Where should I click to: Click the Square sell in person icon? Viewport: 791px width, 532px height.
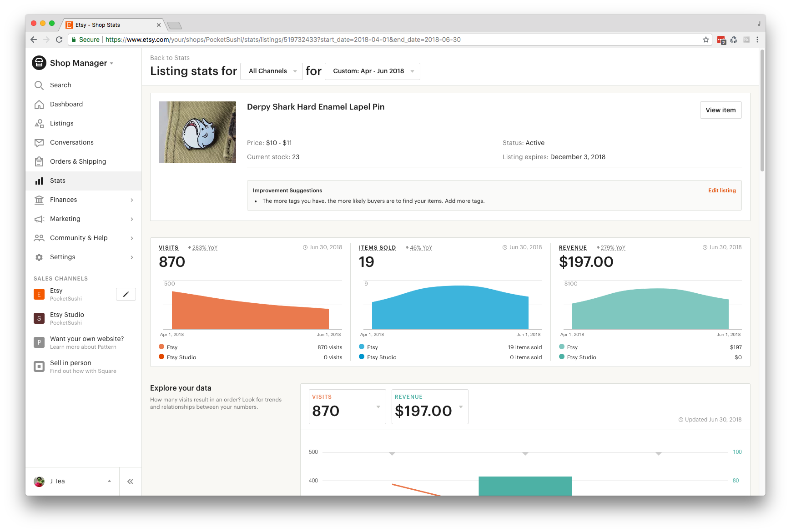(39, 366)
